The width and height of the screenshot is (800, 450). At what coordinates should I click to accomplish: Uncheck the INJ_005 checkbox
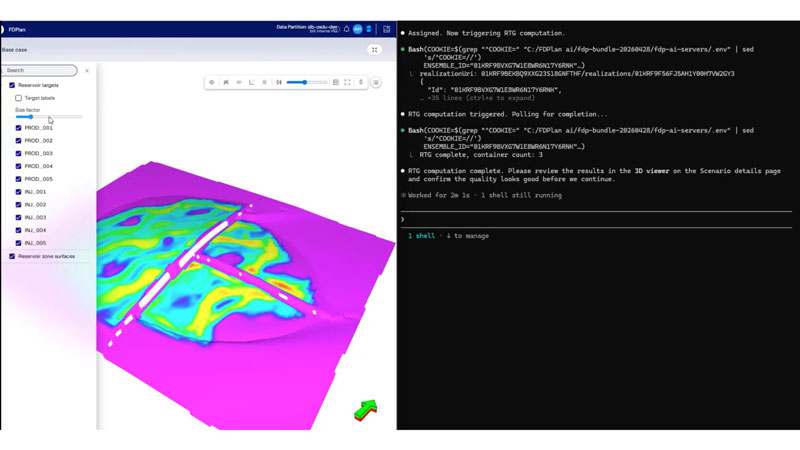(18, 243)
